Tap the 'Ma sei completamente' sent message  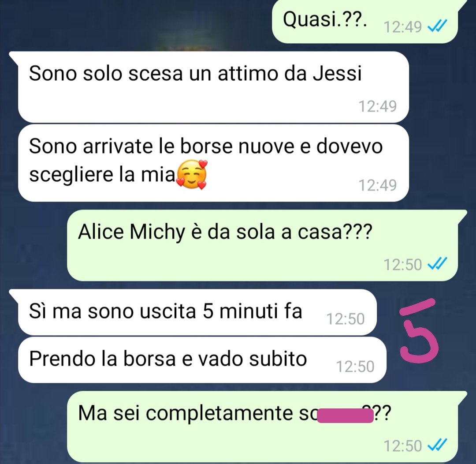262,427
